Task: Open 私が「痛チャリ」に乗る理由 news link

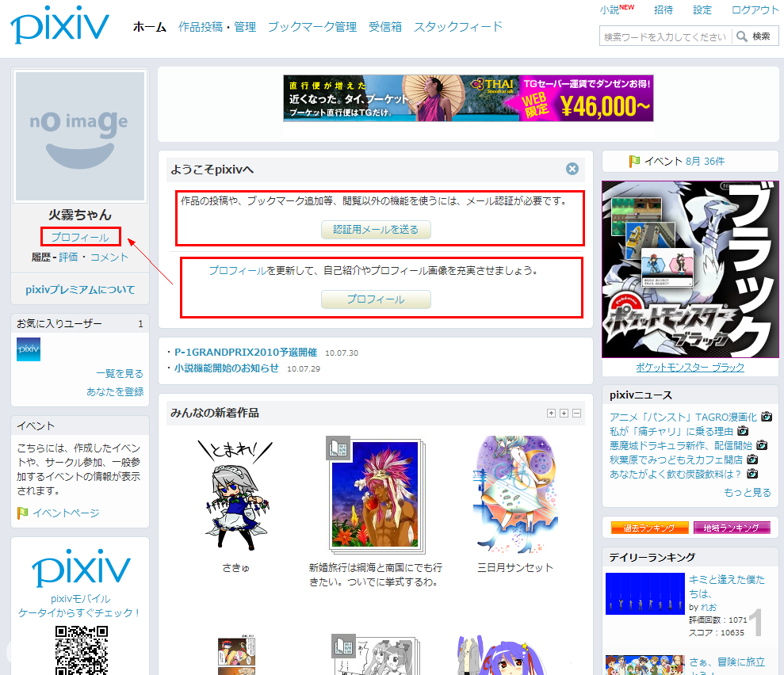Action: point(671,431)
